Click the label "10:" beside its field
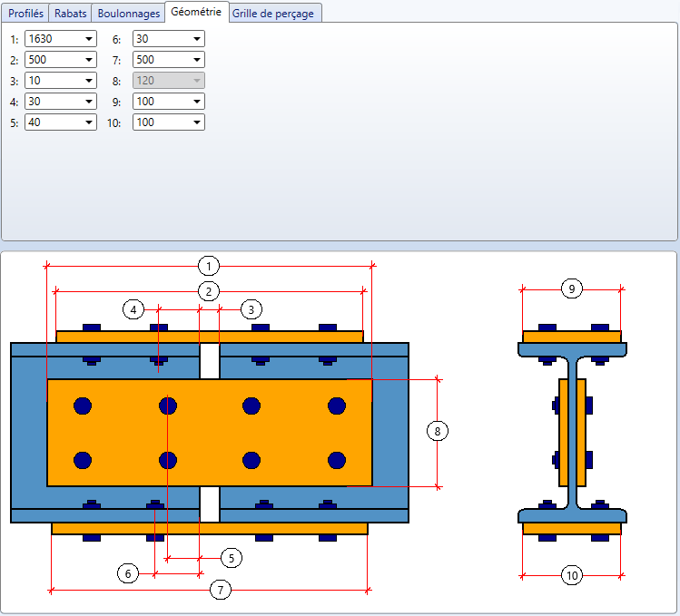The width and height of the screenshot is (680, 616). 113,123
